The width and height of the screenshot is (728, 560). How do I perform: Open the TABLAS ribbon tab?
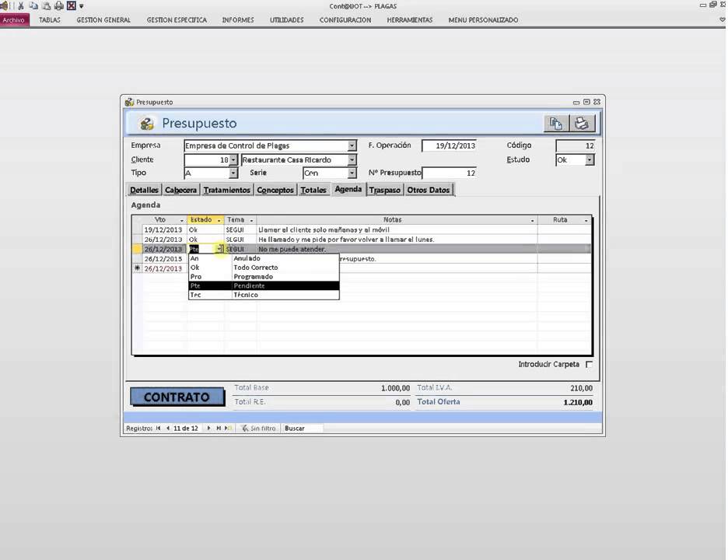[50, 20]
